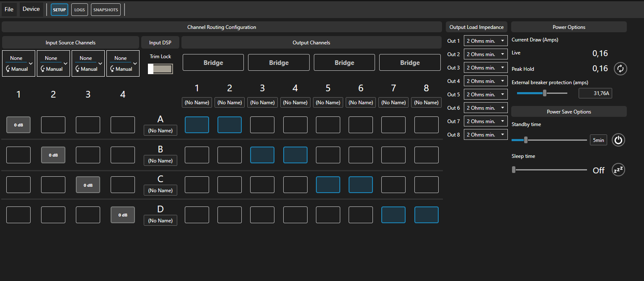
Task: Open the Out 8 load impedance dropdown
Action: (x=486, y=135)
